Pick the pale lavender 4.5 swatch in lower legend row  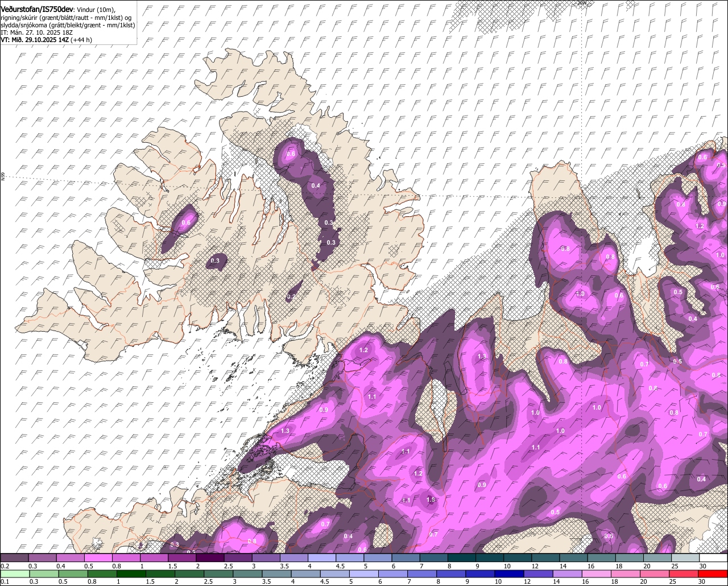[x=335, y=574]
